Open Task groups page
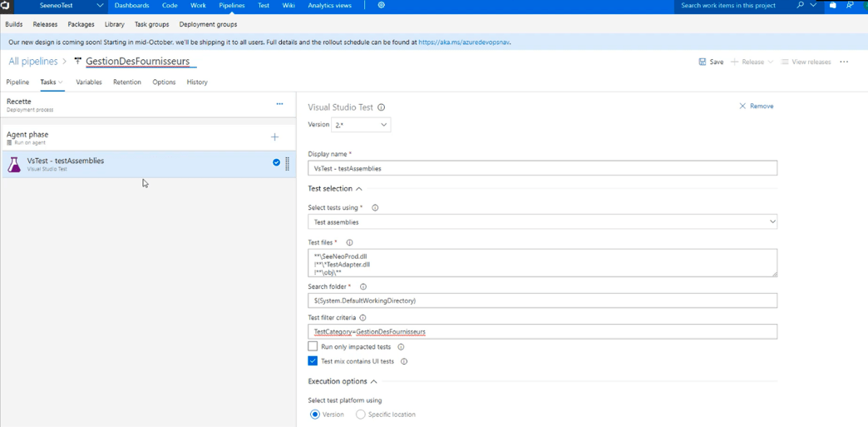Image resolution: width=868 pixels, height=427 pixels. (151, 24)
